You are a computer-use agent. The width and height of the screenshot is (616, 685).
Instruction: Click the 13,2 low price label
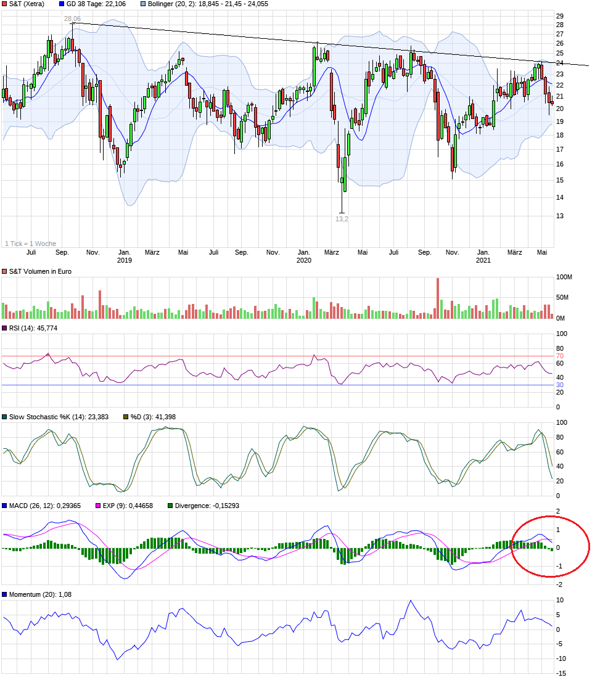coord(341,218)
